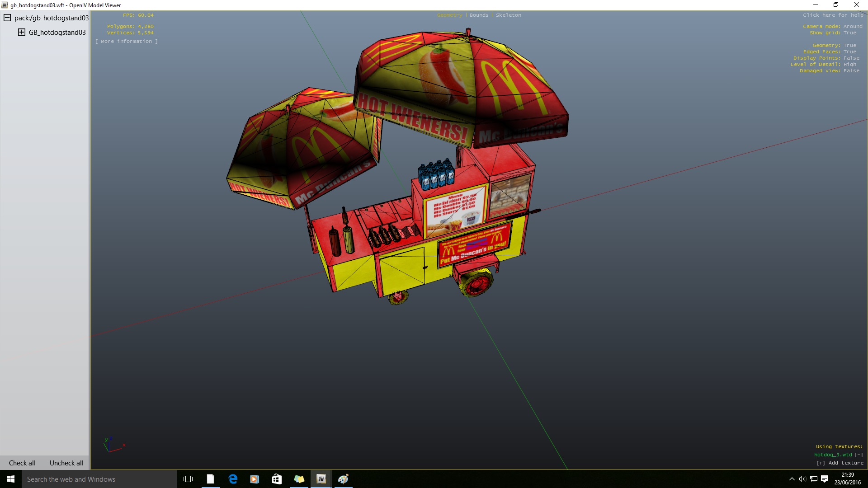Open Task View icon

188,479
